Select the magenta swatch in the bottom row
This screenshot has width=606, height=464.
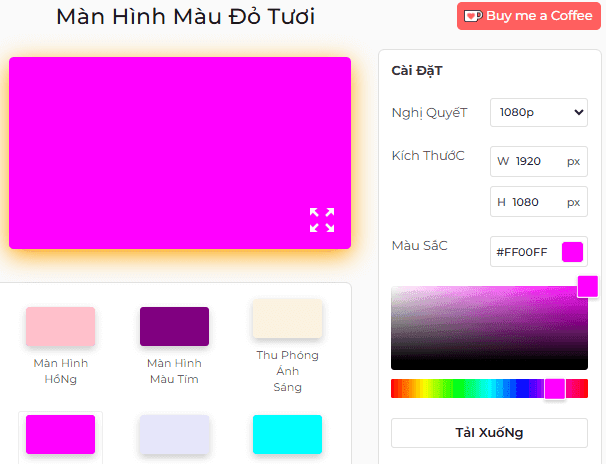60,434
